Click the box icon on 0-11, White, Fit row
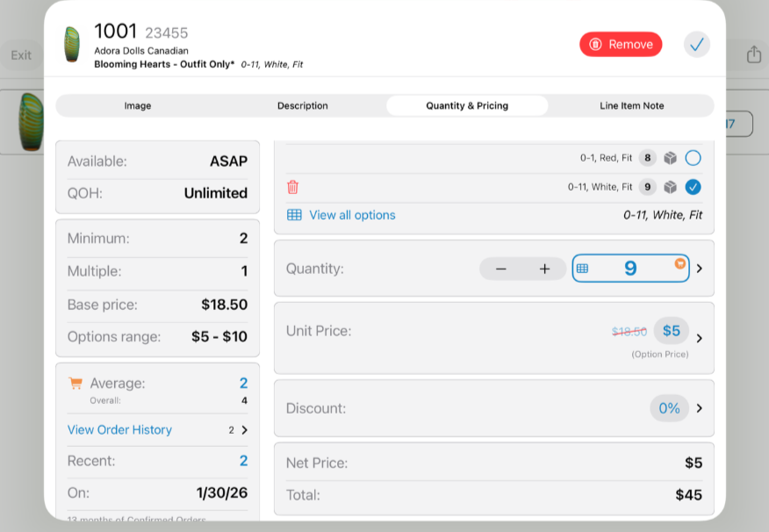This screenshot has height=532, width=769. click(x=670, y=187)
